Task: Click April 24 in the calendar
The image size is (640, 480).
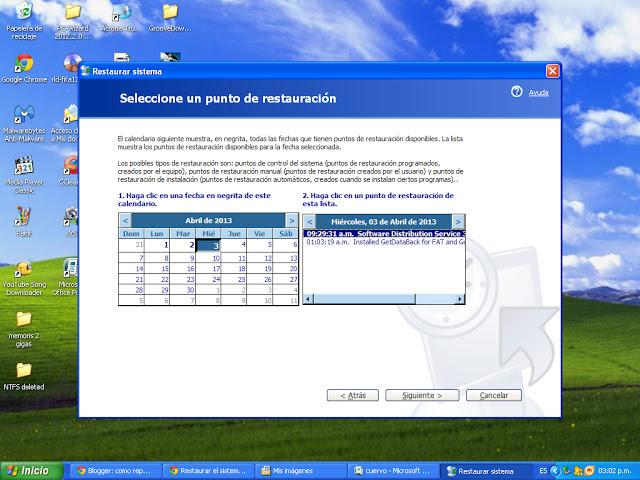Action: pos(209,279)
